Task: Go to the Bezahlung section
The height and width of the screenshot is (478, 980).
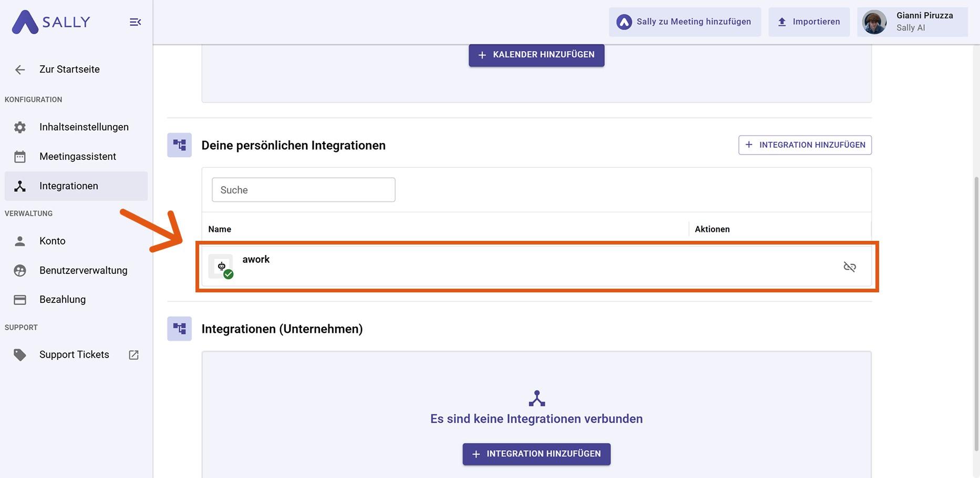Action: tap(62, 299)
